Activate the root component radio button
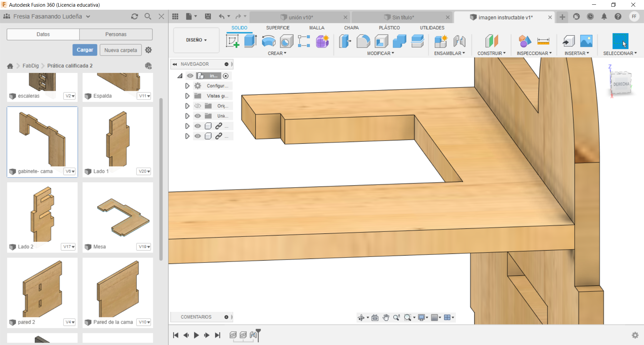 point(226,76)
